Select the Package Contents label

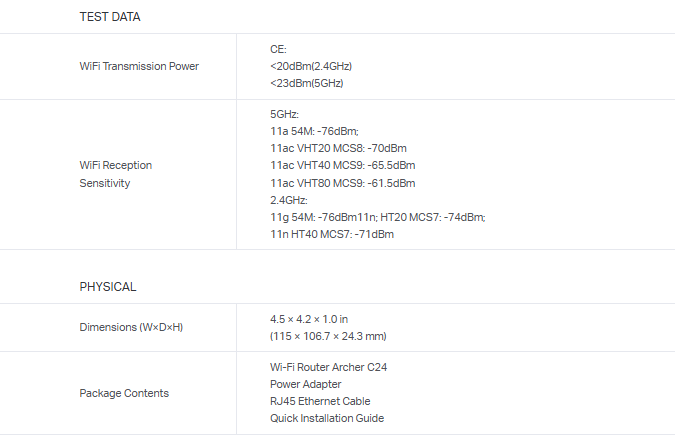pos(124,393)
